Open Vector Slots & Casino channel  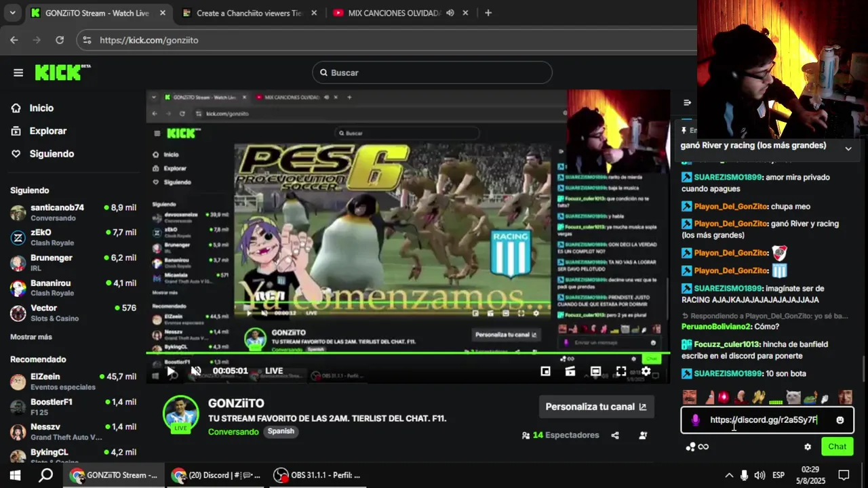coord(73,313)
